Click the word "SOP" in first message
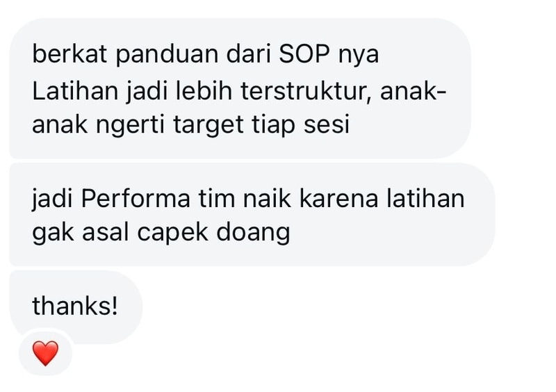Screen dimensions: 556x392 pyautogui.click(x=304, y=54)
